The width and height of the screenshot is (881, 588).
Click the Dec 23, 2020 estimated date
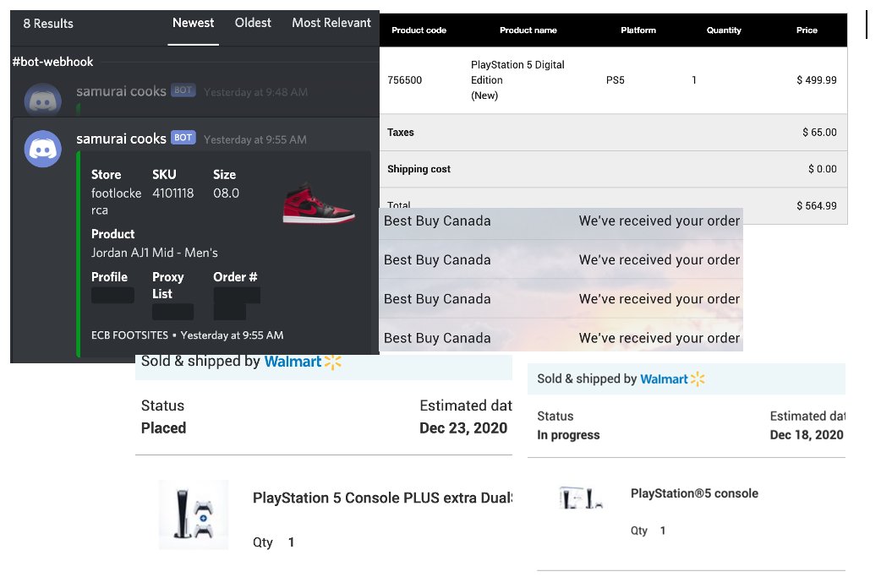point(463,428)
